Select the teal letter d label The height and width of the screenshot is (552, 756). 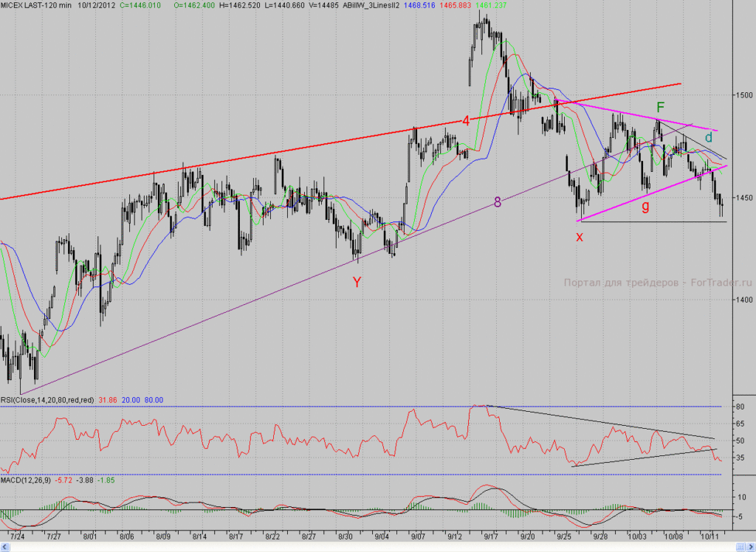[709, 137]
